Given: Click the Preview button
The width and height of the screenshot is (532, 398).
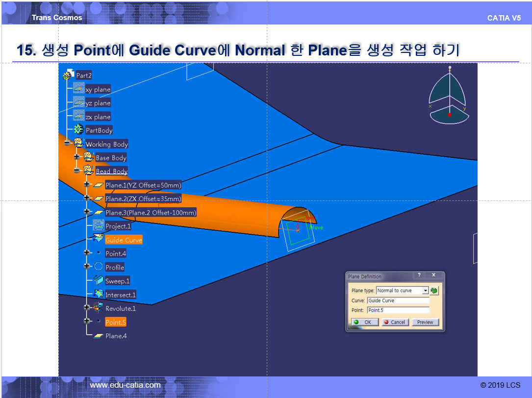Looking at the screenshot, I should [x=425, y=322].
